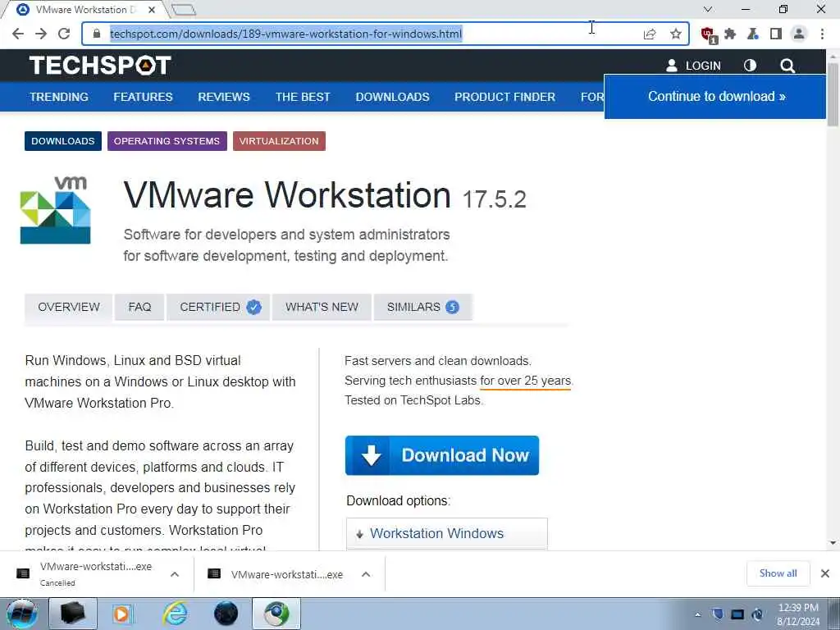Open the LOGIN account link
This screenshot has height=630, width=840.
tap(693, 66)
